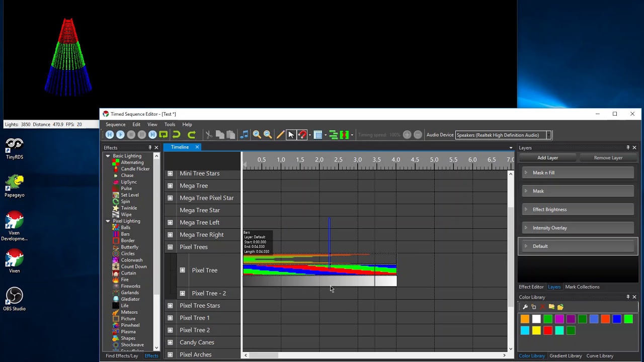644x362 pixels.
Task: Click the Color Library red delete icon
Action: pyautogui.click(x=542, y=307)
